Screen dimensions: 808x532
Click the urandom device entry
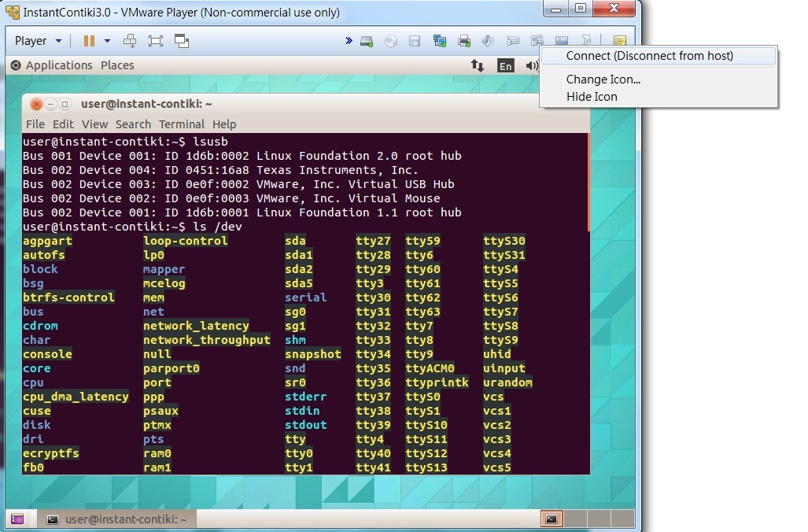point(507,382)
